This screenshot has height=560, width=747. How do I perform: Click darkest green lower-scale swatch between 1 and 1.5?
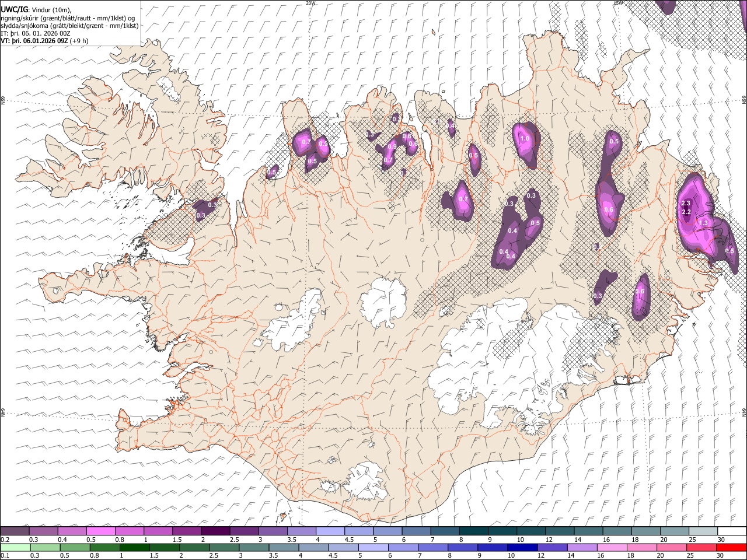point(134,547)
